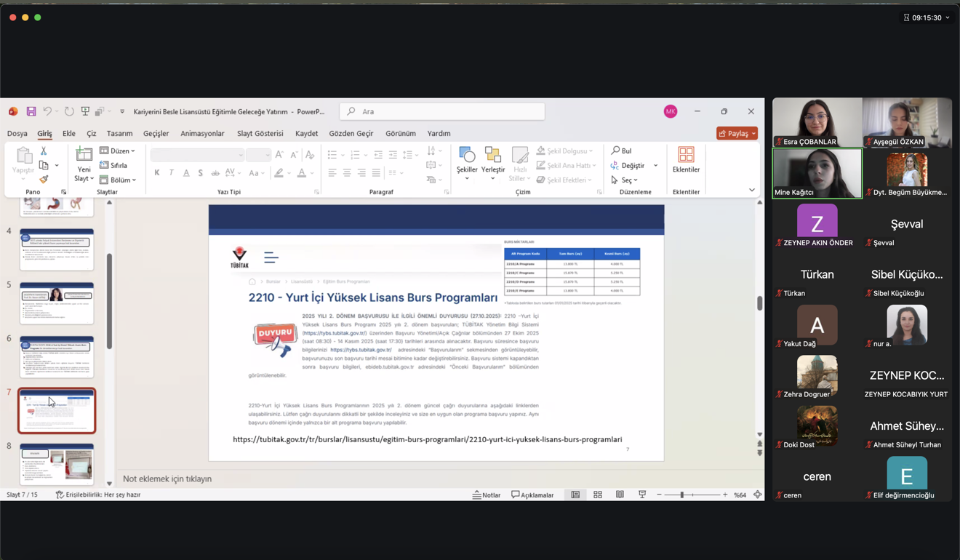Click the Save icon in quick access toolbar
This screenshot has height=560, width=960.
click(31, 111)
